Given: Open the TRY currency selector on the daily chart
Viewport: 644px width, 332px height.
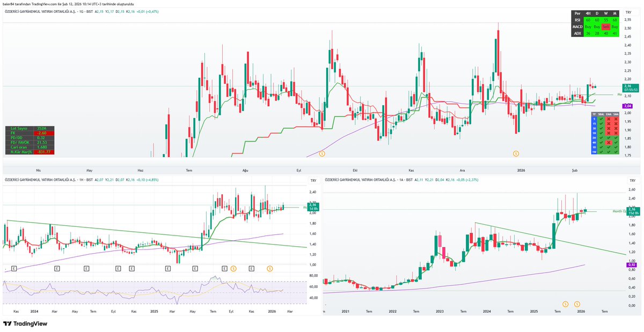Looking at the screenshot, I should pyautogui.click(x=627, y=12).
